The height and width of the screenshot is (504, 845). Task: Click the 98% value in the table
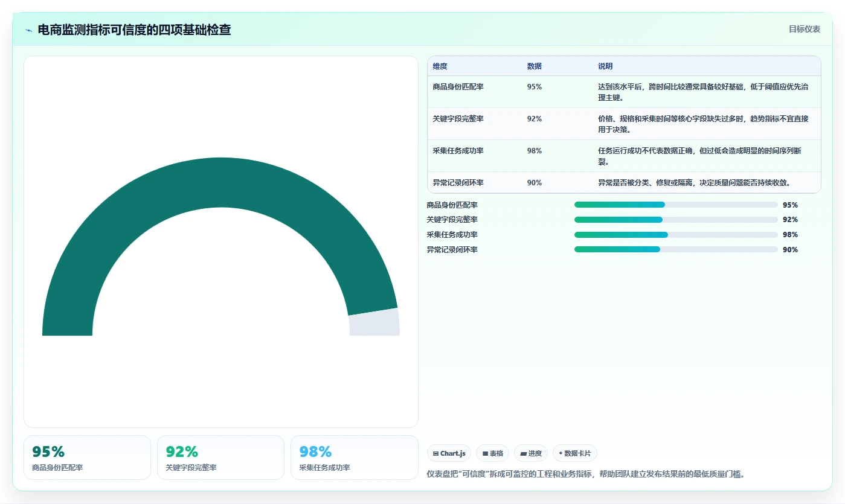coord(535,151)
